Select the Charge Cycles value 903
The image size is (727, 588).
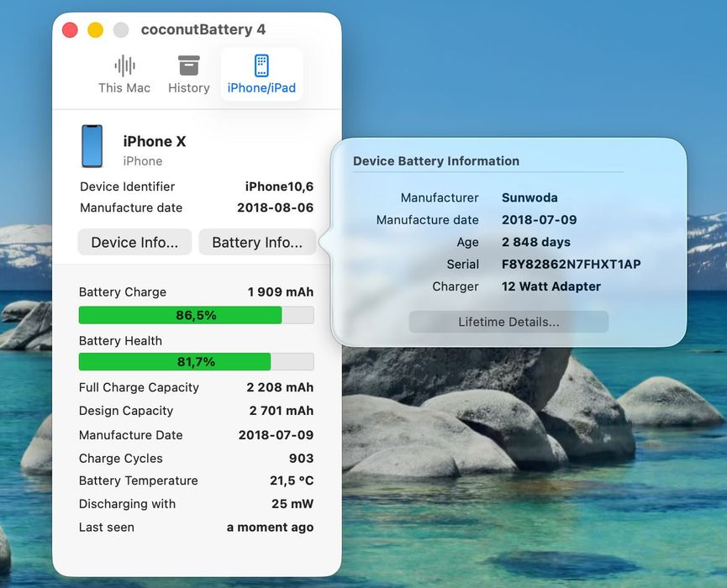302,459
